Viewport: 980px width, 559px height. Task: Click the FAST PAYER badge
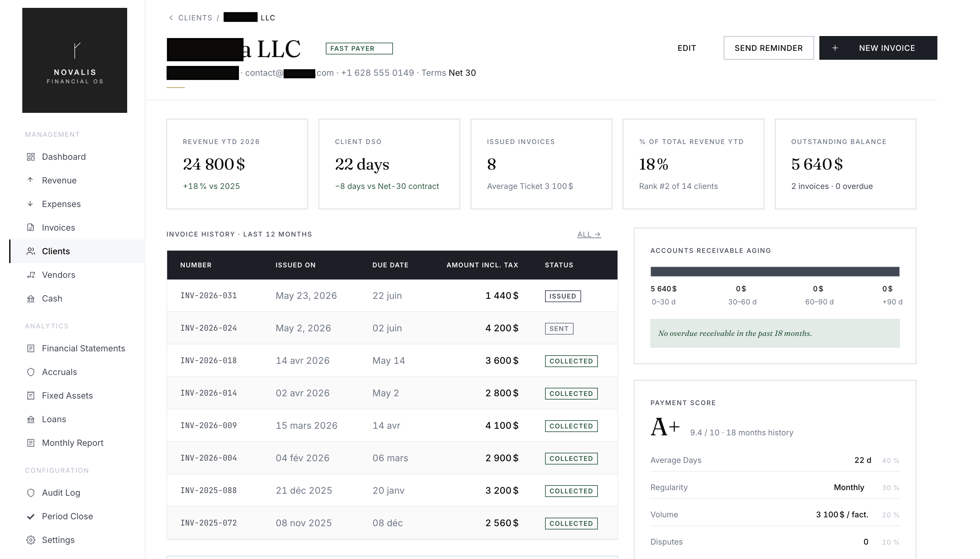(x=359, y=48)
